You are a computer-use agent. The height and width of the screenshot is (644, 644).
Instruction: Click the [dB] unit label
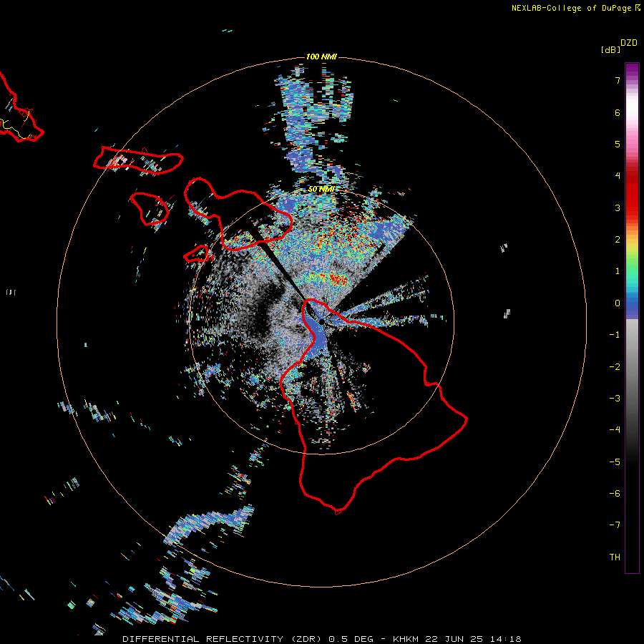click(610, 49)
